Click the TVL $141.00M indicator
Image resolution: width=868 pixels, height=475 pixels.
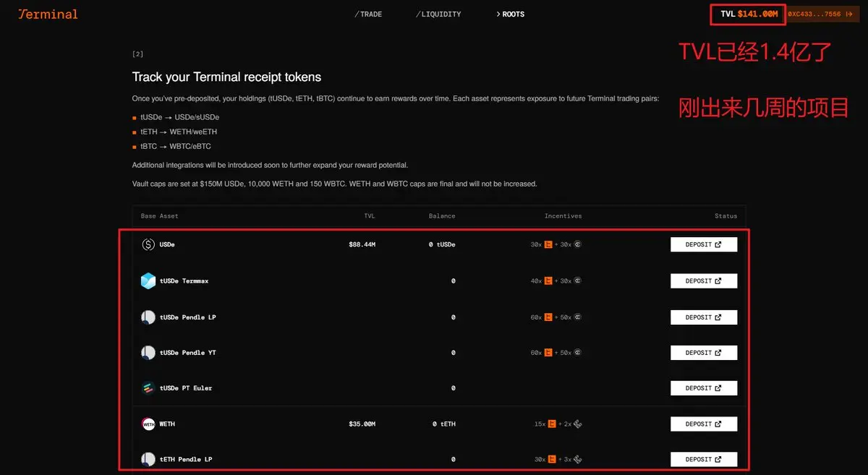point(749,14)
